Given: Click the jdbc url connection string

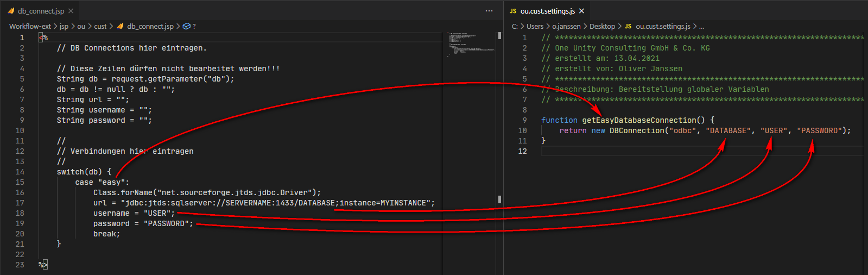Looking at the screenshot, I should coord(277,203).
